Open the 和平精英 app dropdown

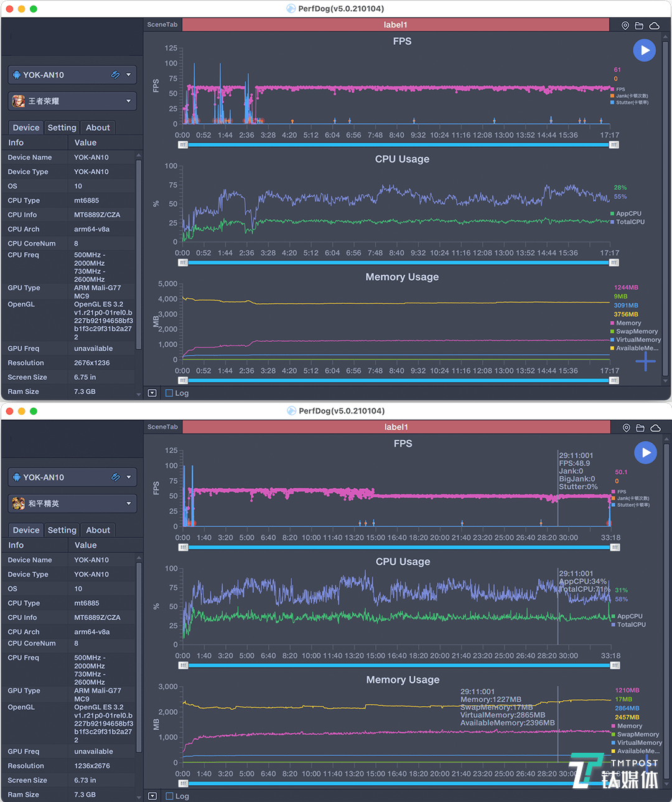coord(72,503)
